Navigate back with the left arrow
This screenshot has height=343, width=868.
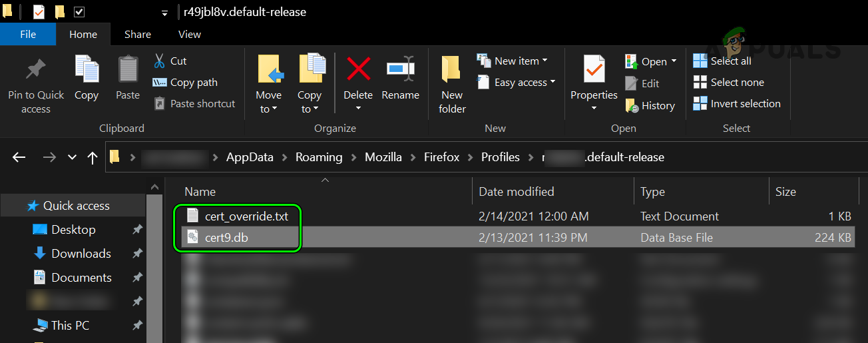point(19,157)
